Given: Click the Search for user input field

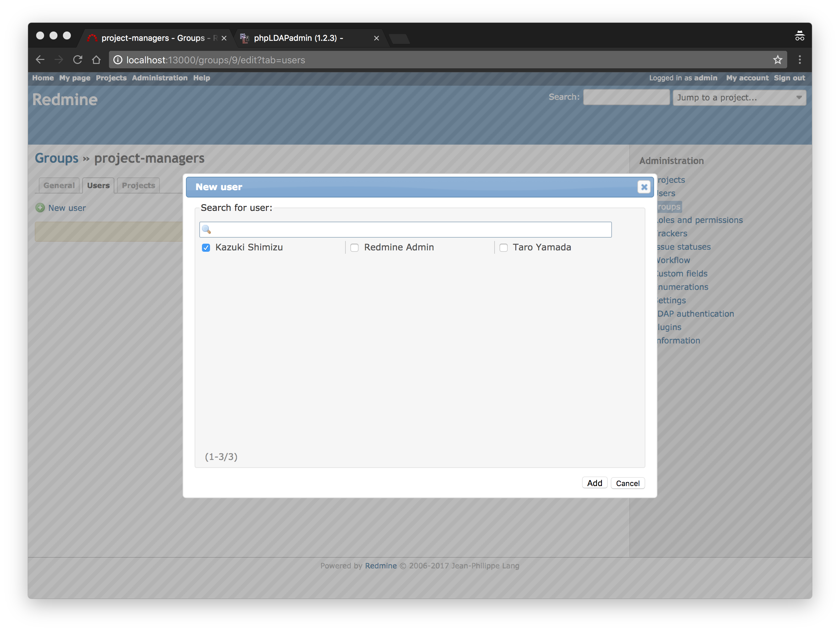Looking at the screenshot, I should (410, 230).
